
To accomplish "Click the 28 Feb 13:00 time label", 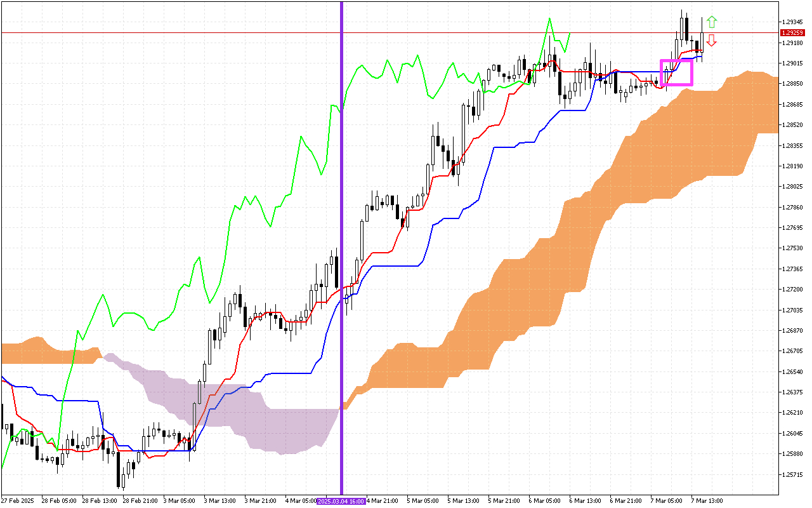I will [98, 501].
